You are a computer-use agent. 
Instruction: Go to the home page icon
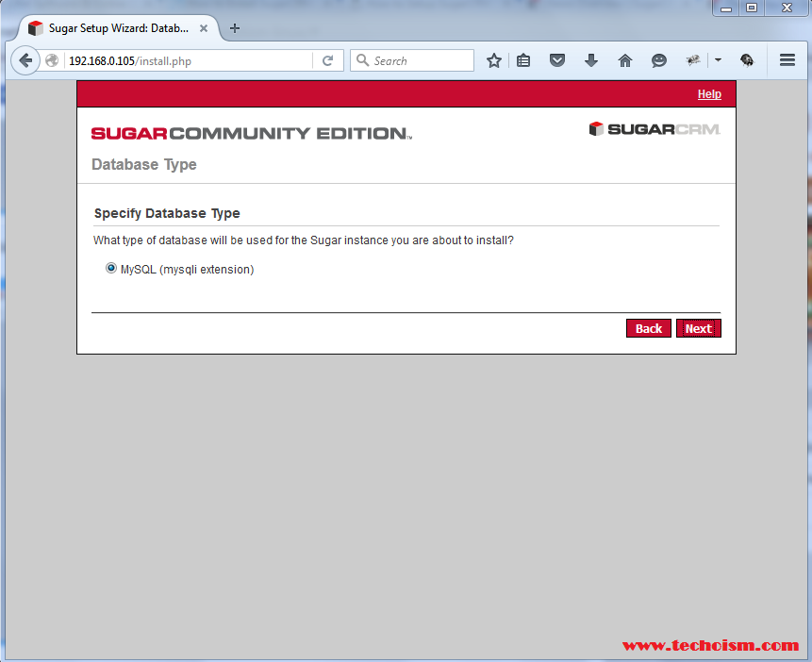coord(625,60)
